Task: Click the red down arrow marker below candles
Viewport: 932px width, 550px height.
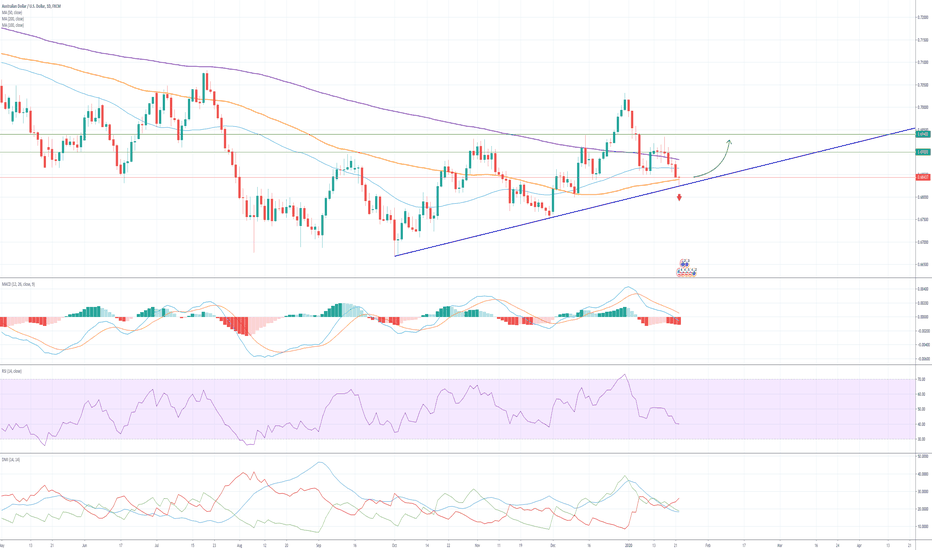Action: (x=680, y=197)
